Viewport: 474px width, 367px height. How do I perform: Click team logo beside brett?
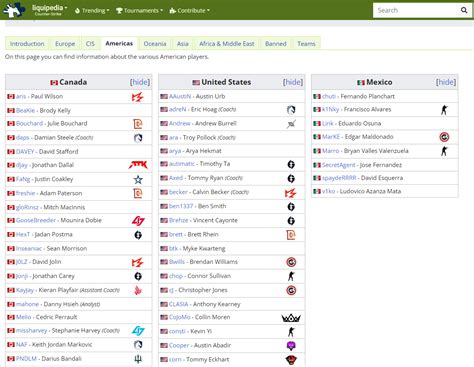[x=291, y=235]
